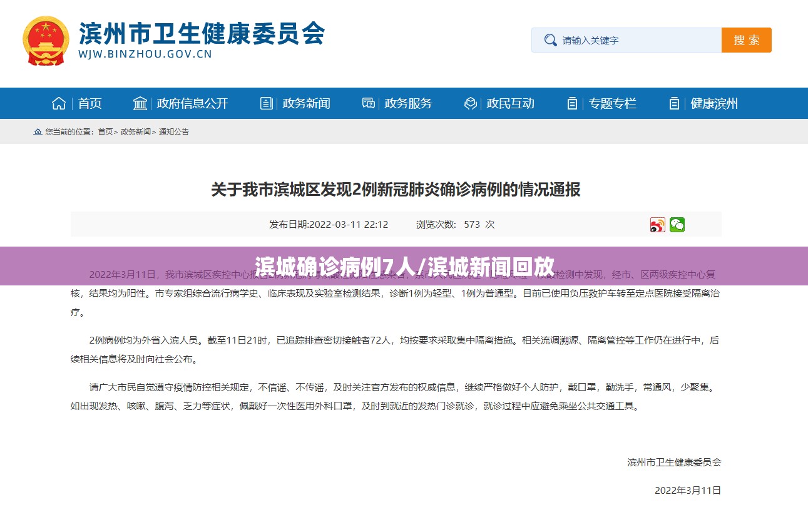Image resolution: width=808 pixels, height=532 pixels.
Task: Click the publish date 发布日期:2022-03-11 22:12
Action: [329, 225]
